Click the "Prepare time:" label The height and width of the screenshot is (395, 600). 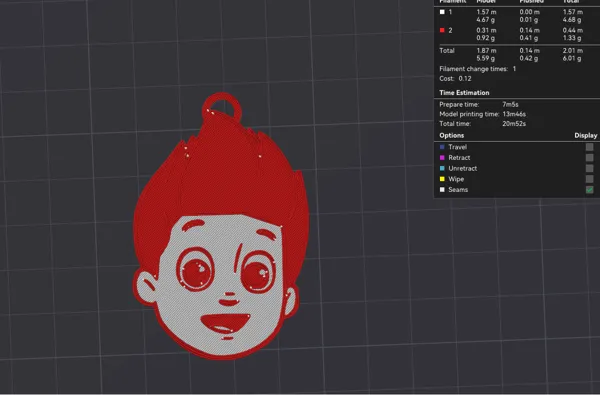coord(459,104)
